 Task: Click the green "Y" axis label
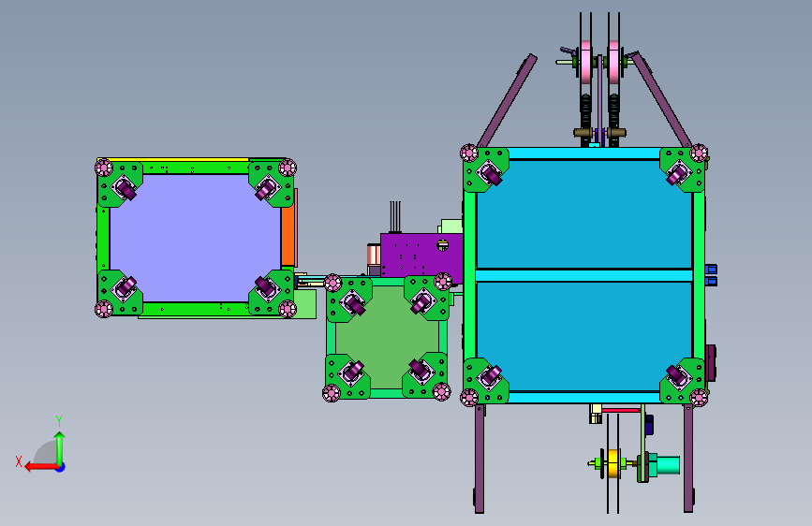tap(59, 420)
